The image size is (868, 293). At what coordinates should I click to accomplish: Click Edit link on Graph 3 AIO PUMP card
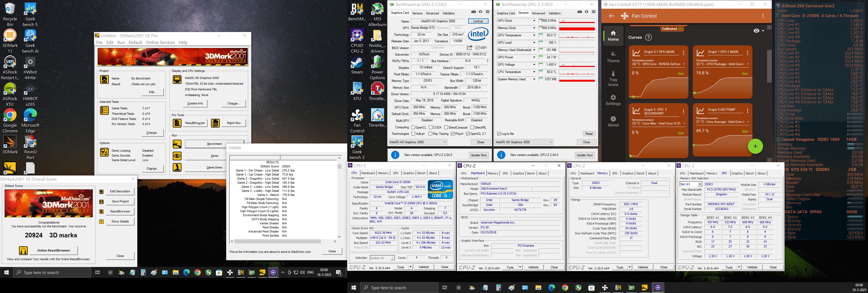click(745, 132)
